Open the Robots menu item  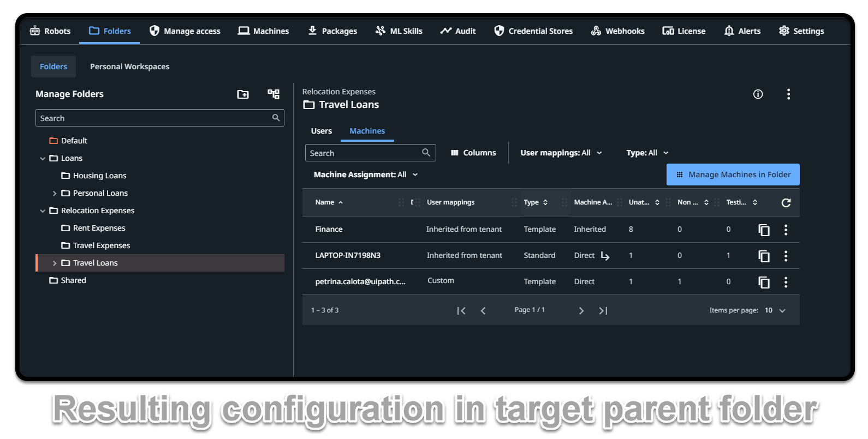(50, 31)
